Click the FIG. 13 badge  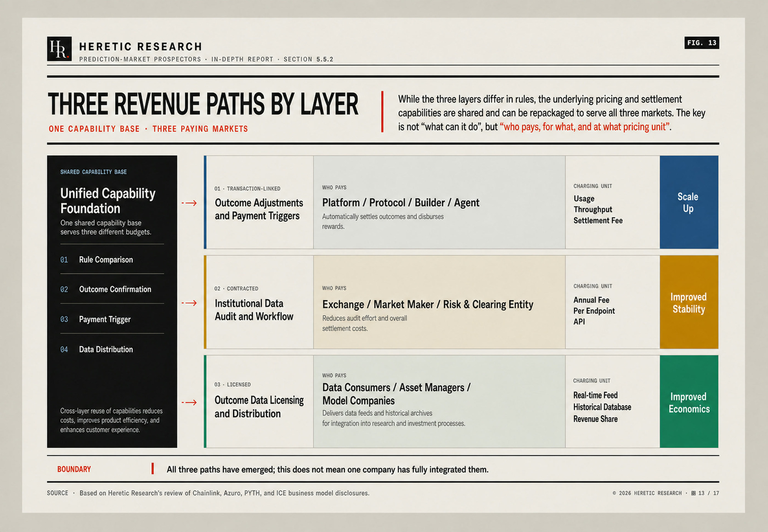pyautogui.click(x=702, y=43)
